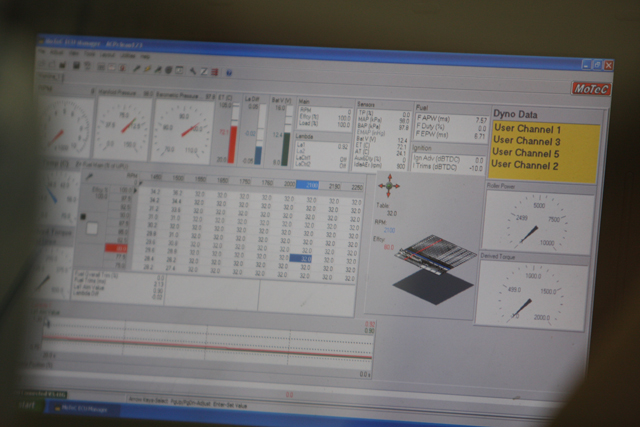Select La1 row in Lambda panel
The image size is (640, 427).
[323, 146]
